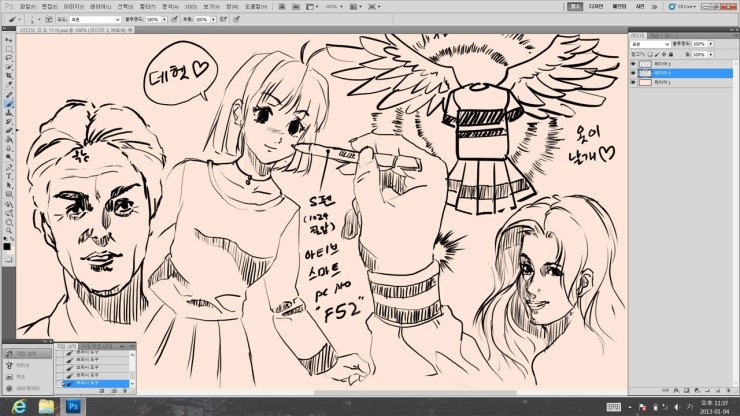Choose the Zoom tool in the toolbox

click(x=8, y=223)
